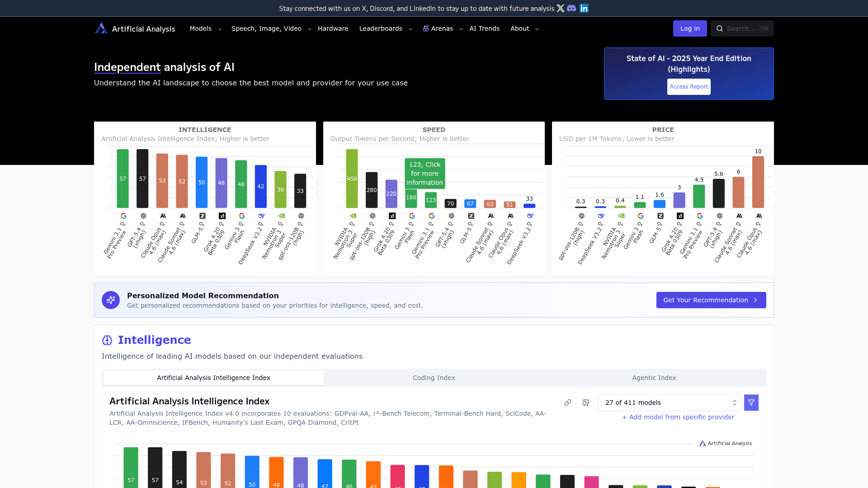Open the 27 of 411 models selector
The width and height of the screenshot is (868, 488).
tap(670, 402)
